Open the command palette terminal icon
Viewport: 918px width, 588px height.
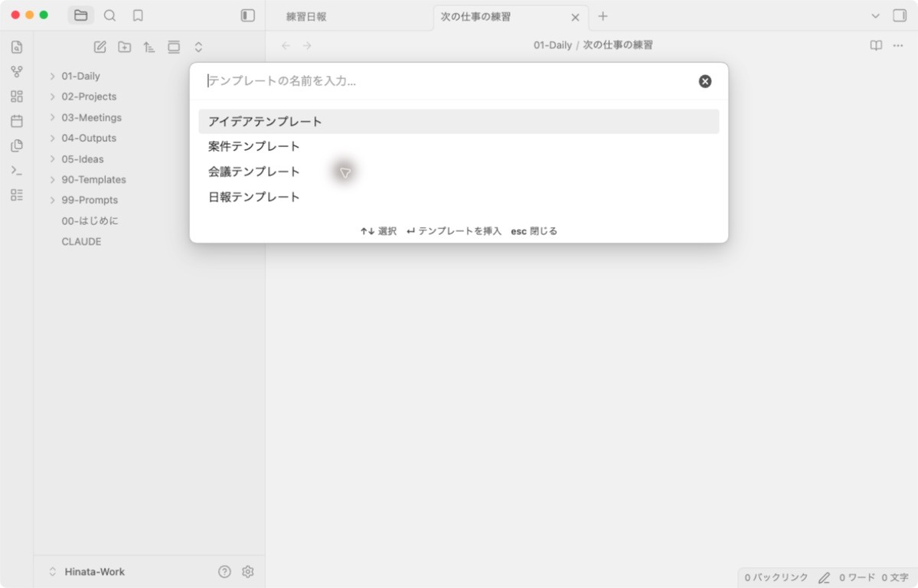17,171
